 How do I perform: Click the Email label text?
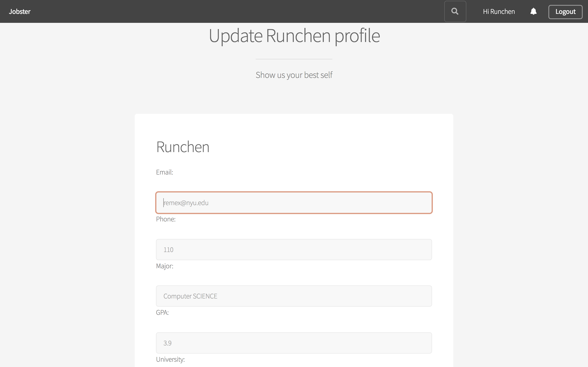tap(165, 172)
